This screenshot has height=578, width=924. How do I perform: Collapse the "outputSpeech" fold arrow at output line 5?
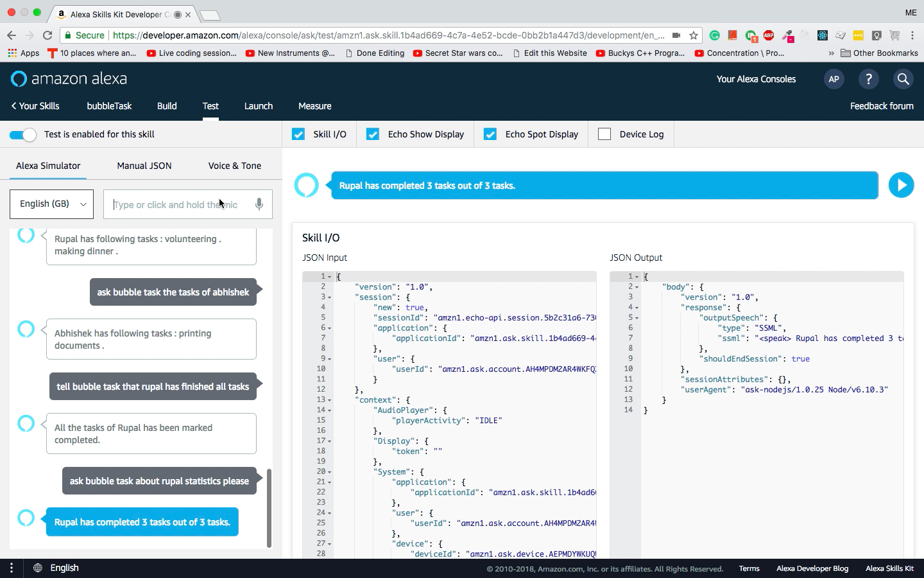[637, 318]
